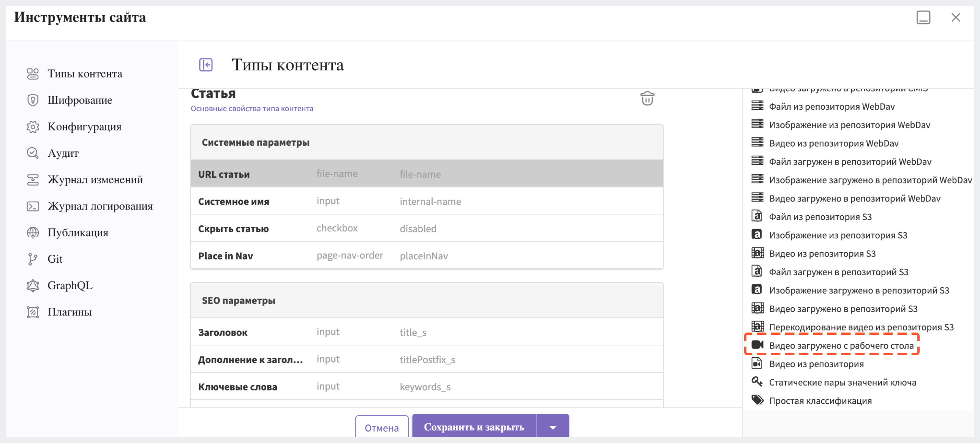Click the content types sidebar icon
Screen dimensions: 980x443
click(33, 74)
